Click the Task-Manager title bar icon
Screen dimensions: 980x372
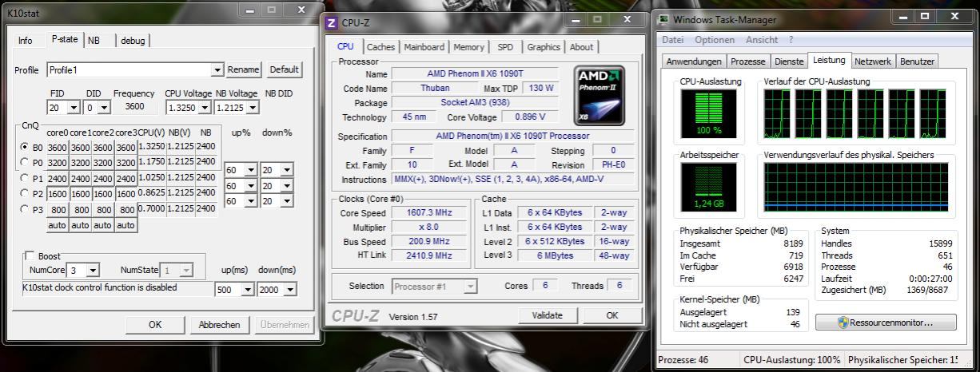point(663,19)
